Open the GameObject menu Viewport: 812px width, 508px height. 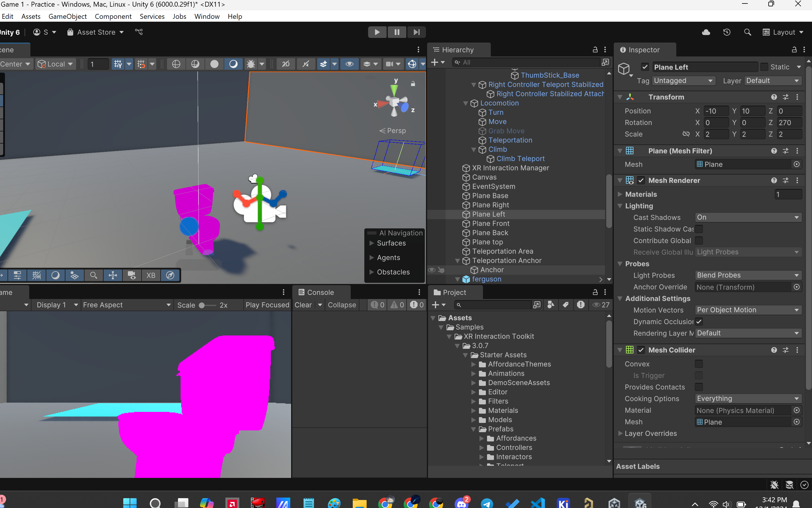click(x=67, y=16)
